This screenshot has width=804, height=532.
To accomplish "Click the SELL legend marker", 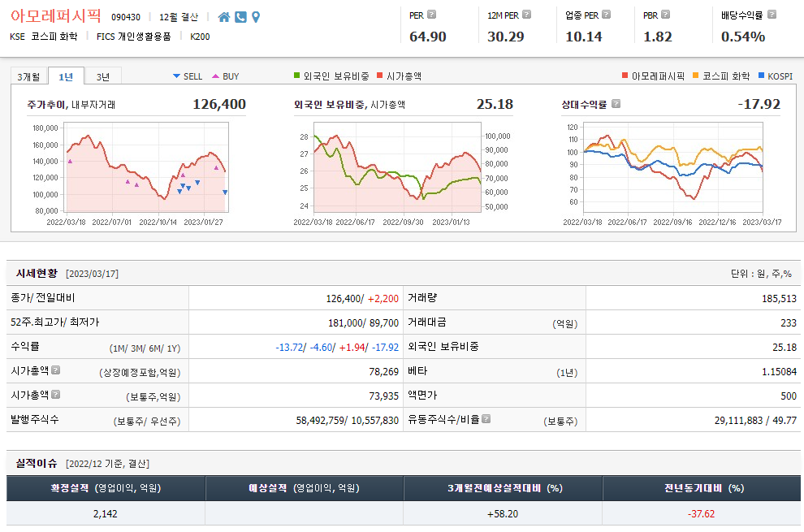I will pos(176,76).
